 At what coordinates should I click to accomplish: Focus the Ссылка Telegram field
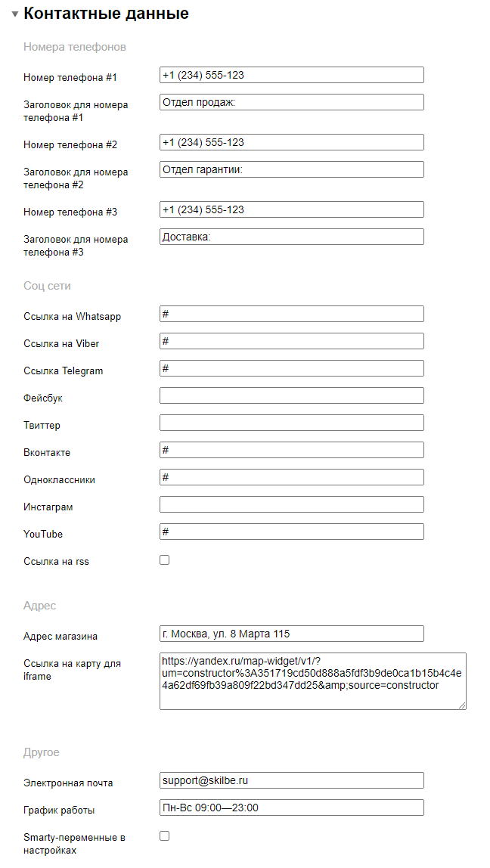291,368
